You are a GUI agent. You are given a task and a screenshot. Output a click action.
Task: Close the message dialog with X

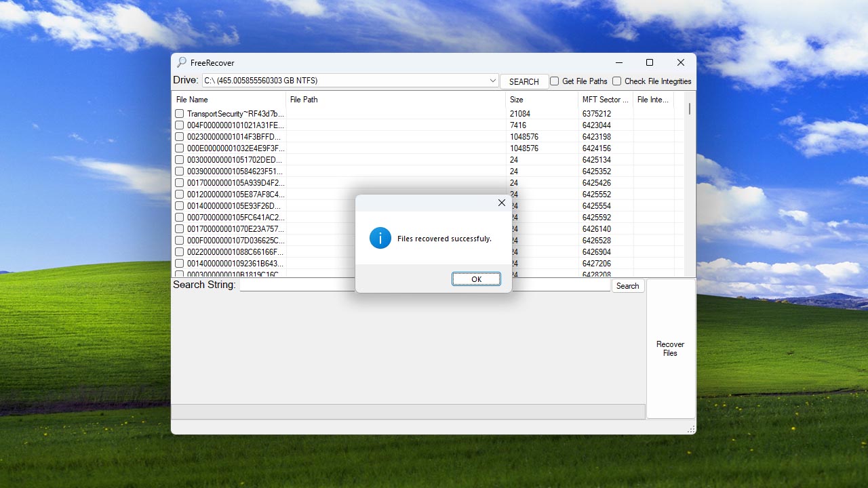(x=502, y=203)
